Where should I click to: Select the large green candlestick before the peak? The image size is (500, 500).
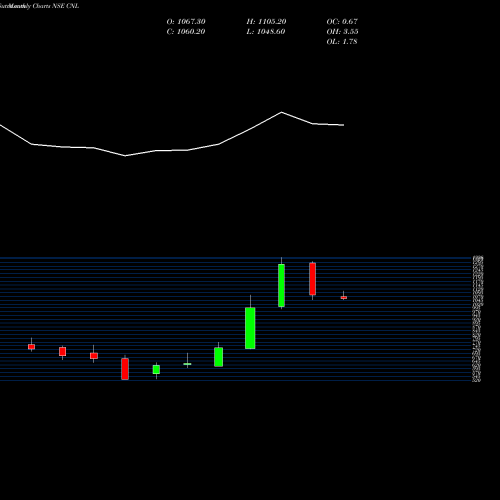[x=250, y=328]
